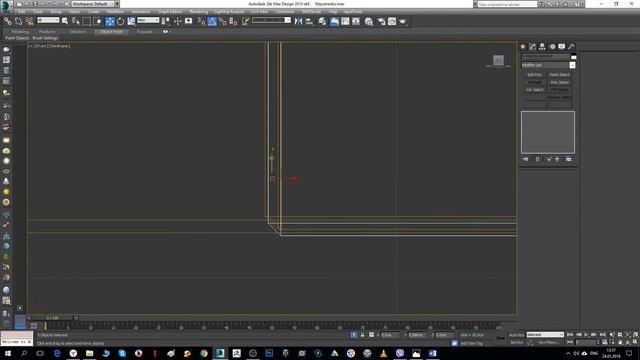640x360 pixels.
Task: Click Go to End playback button
Action: tap(602, 335)
